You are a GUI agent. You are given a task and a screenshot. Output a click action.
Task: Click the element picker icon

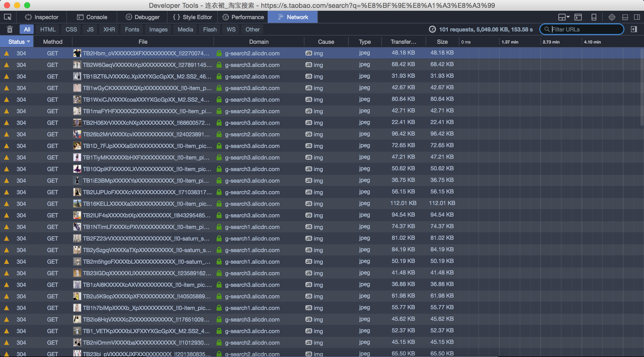pyautogui.click(x=8, y=17)
